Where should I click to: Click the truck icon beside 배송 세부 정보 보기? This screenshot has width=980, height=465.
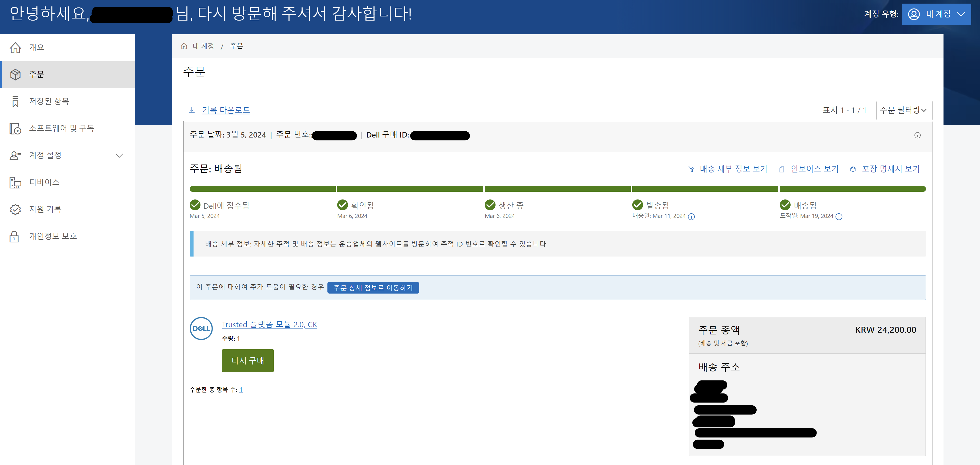point(691,169)
